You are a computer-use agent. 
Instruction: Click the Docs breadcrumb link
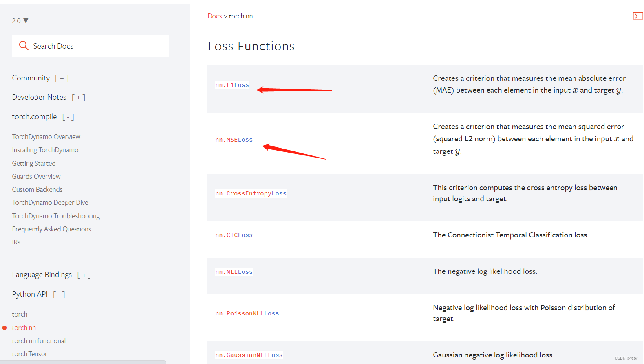215,16
